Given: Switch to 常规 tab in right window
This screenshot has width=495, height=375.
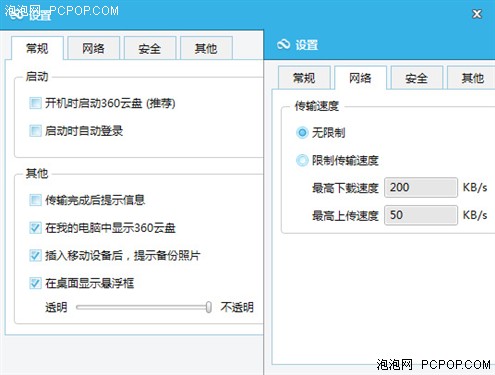Looking at the screenshot, I should [x=304, y=78].
